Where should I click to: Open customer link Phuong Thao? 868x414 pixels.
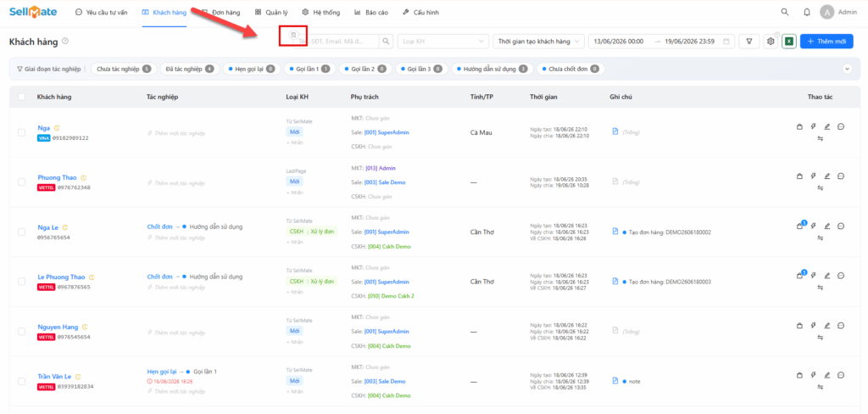point(57,177)
